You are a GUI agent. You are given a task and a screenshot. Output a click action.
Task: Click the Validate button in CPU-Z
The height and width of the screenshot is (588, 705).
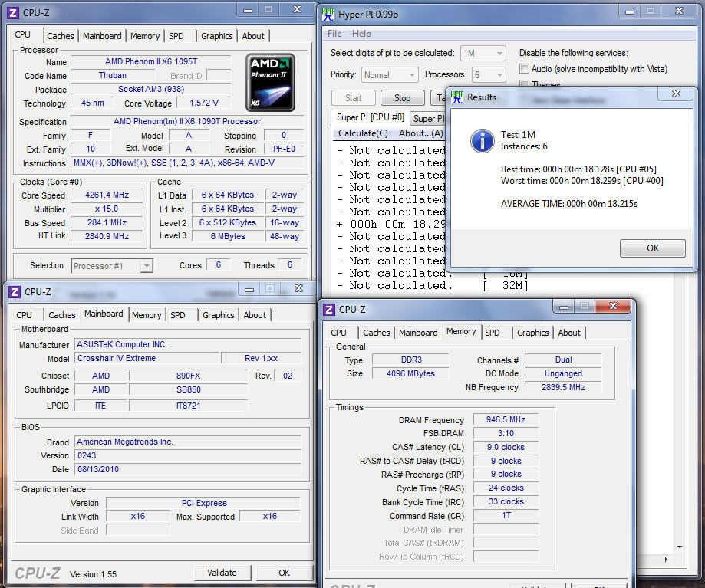coord(222,573)
